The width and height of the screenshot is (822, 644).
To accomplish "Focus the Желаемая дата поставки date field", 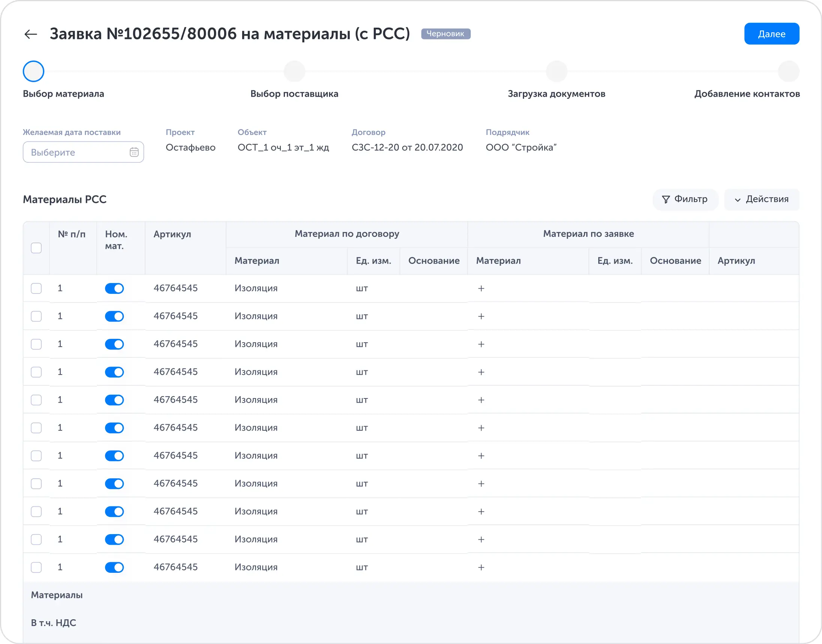I will tap(83, 152).
